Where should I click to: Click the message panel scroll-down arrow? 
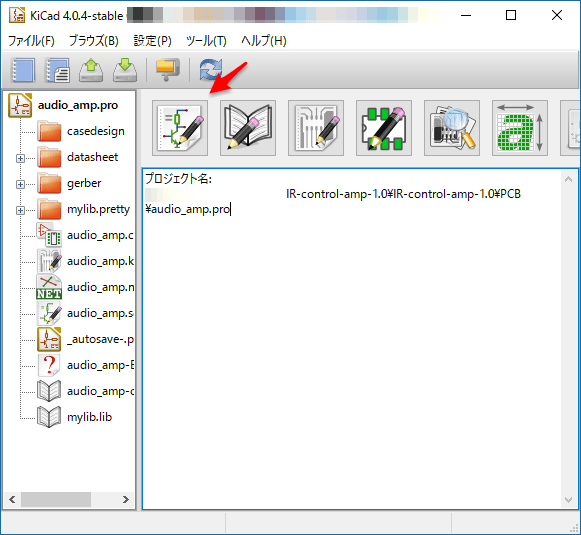(x=568, y=500)
